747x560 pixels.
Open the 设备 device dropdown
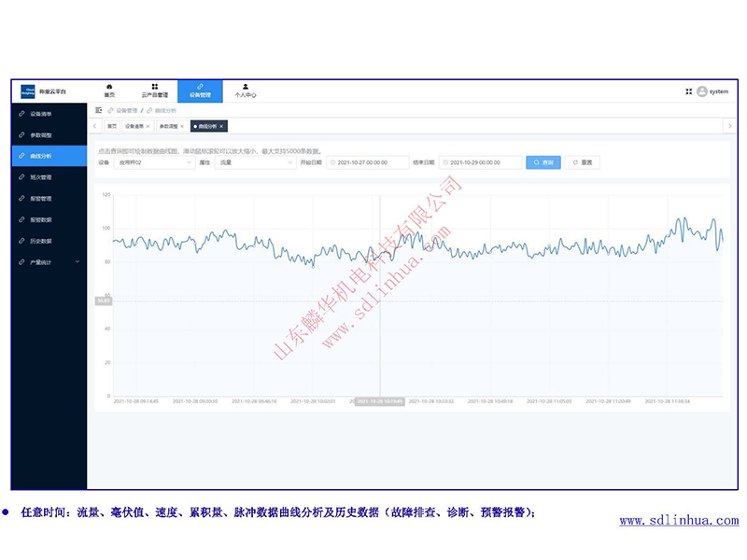(154, 162)
